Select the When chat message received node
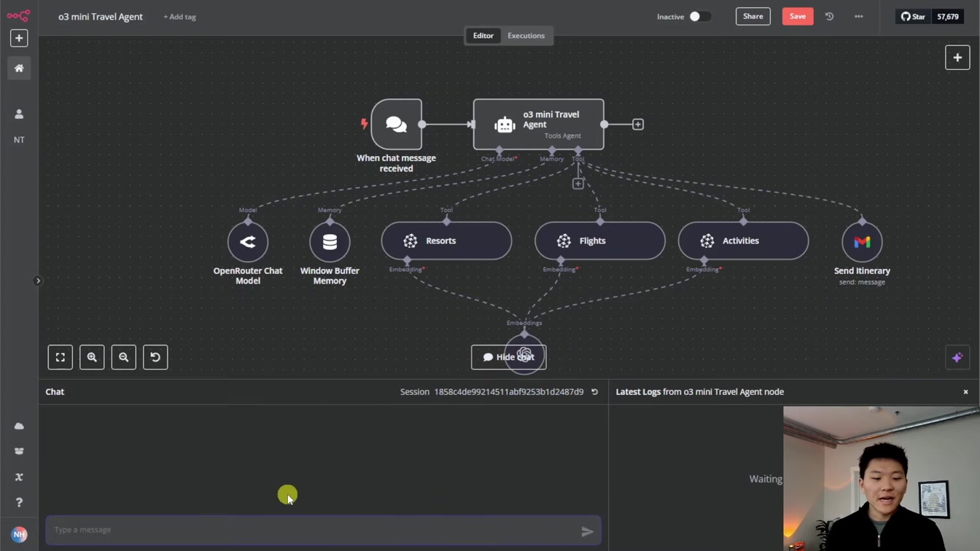Viewport: 980px width, 551px height. tap(396, 125)
